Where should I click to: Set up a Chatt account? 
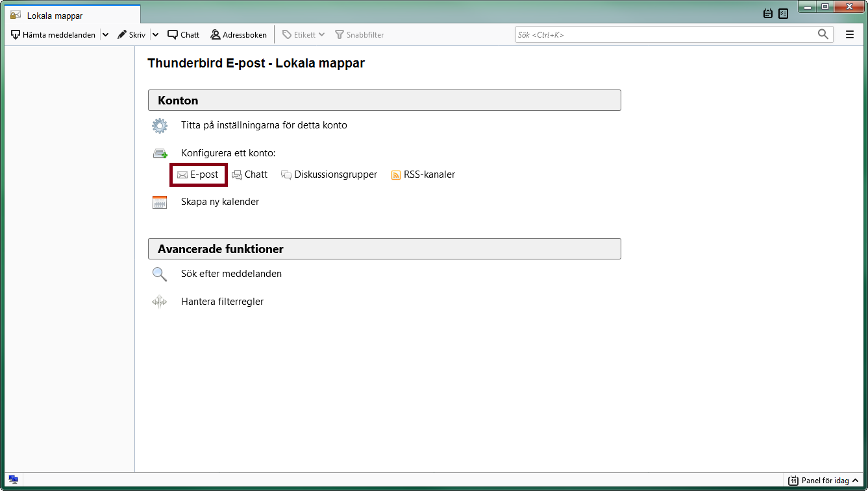pos(250,174)
